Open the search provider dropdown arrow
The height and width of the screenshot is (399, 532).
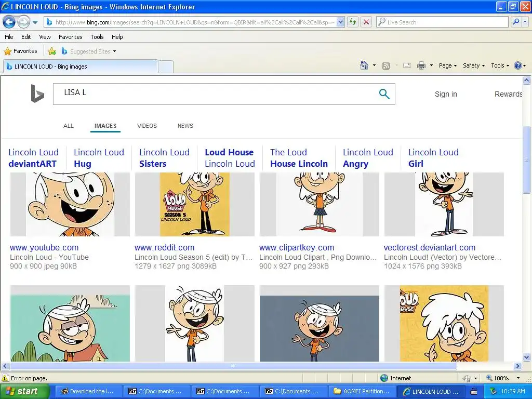coord(525,22)
